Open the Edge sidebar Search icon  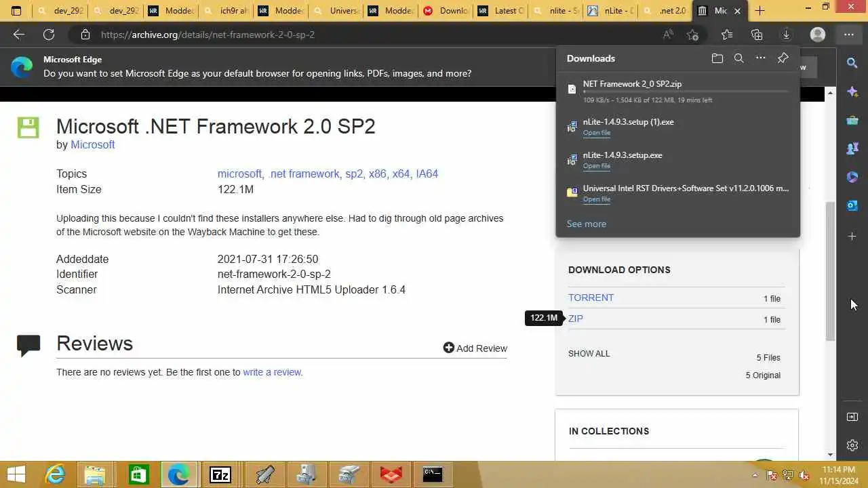(852, 63)
